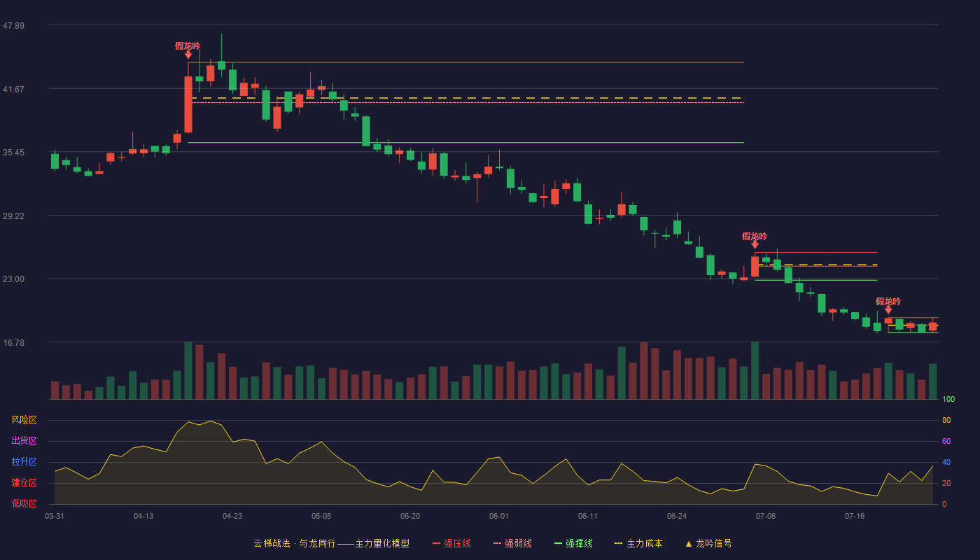Toggle the 强压线 legend item
980x560 pixels.
[x=451, y=543]
